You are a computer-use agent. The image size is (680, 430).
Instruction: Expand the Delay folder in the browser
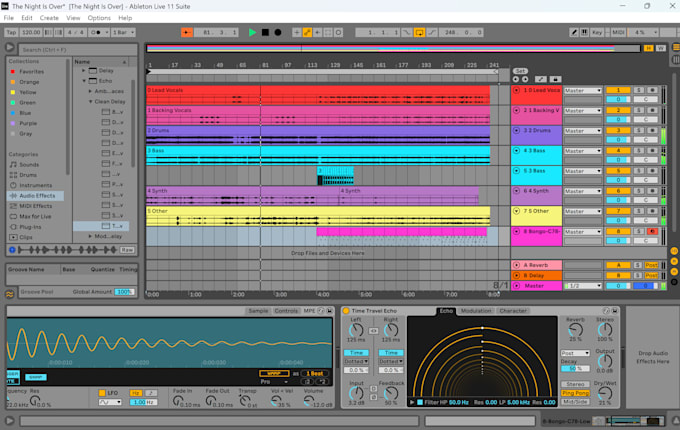click(84, 71)
